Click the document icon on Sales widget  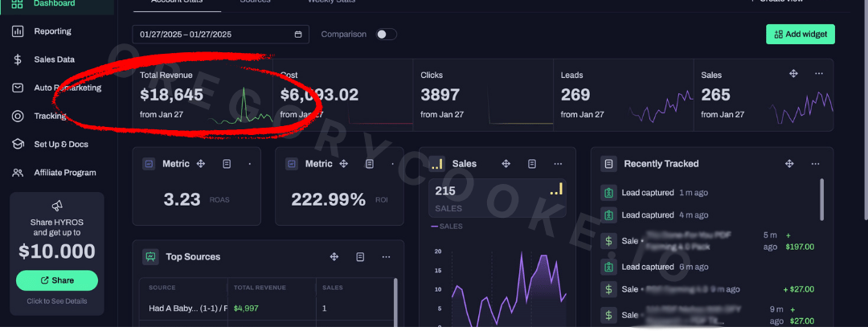[x=531, y=164]
